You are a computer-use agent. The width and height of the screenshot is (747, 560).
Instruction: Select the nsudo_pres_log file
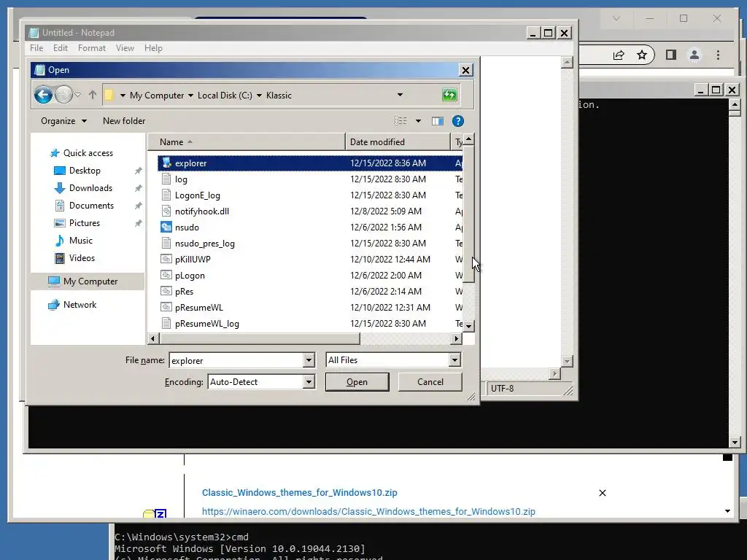tap(310, 244)
